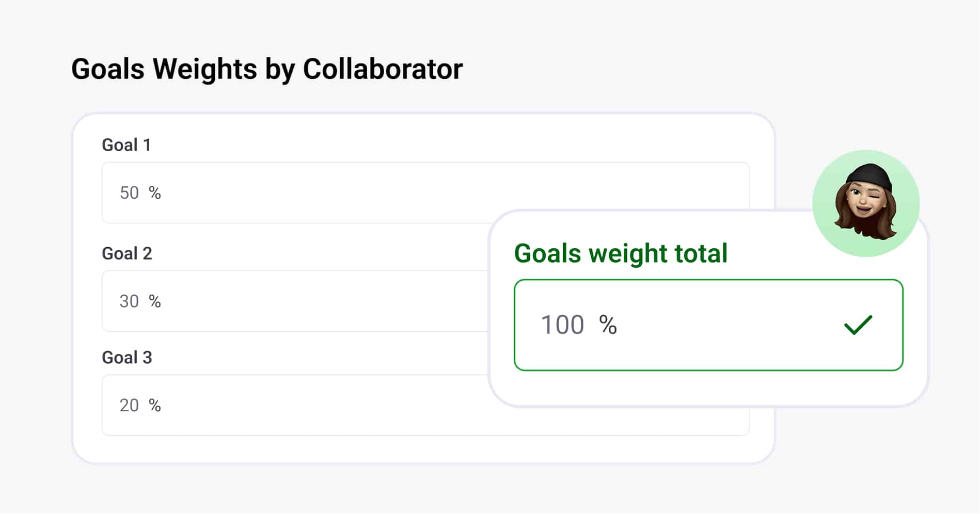Select the 30 value in Goal 2
This screenshot has width=980, height=514.
129,301
